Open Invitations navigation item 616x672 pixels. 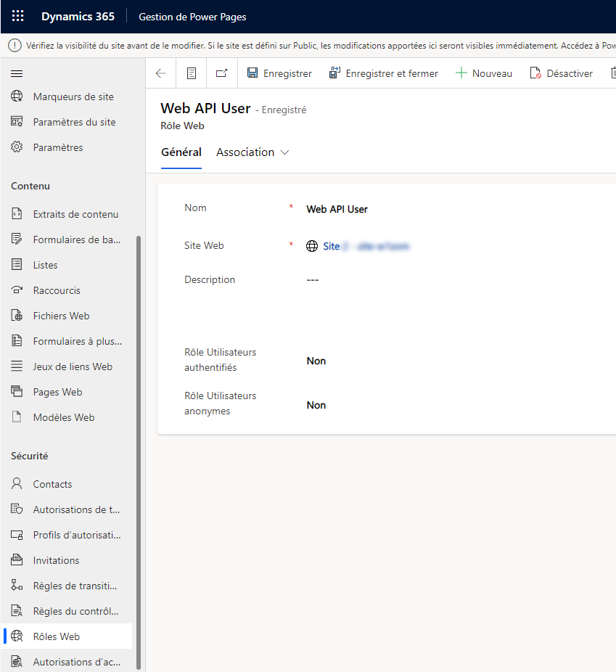coord(66,560)
